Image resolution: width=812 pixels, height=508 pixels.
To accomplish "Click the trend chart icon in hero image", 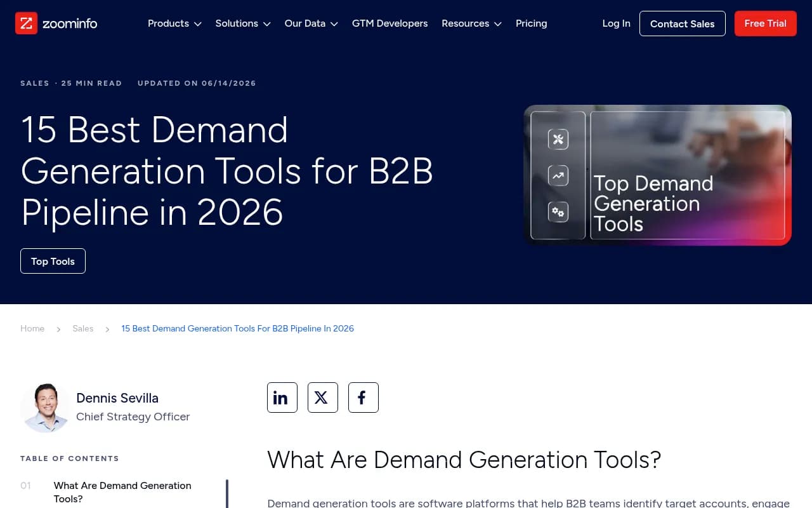I will [558, 176].
